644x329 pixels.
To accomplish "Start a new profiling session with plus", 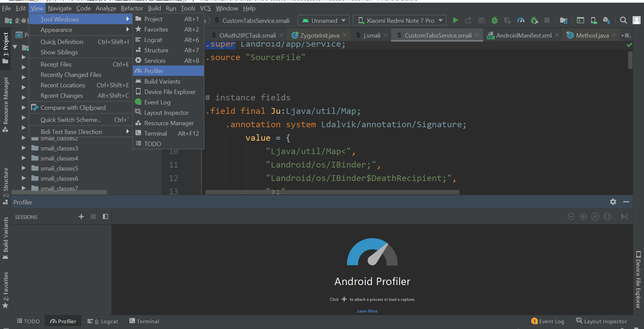I will coord(81,217).
